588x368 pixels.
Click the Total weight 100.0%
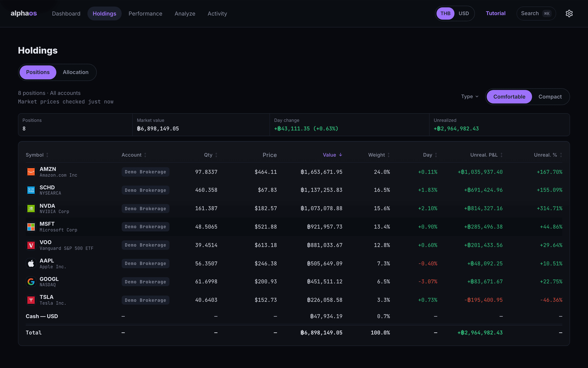point(380,333)
